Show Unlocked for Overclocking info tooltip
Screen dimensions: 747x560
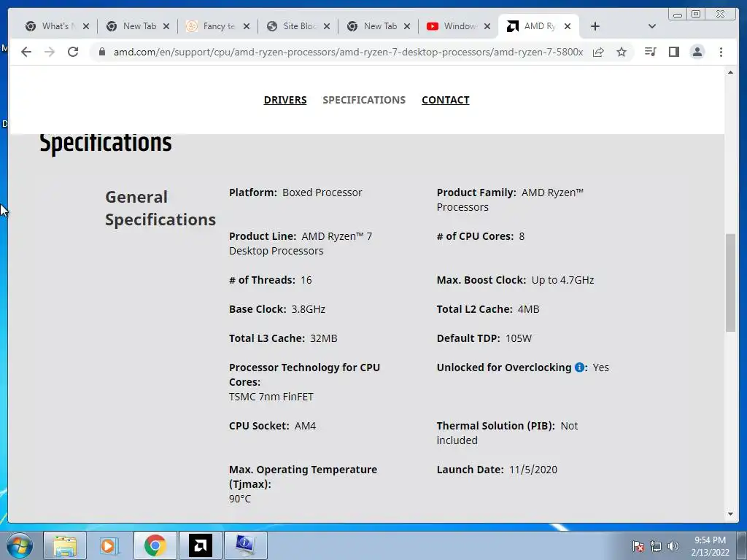pyautogui.click(x=579, y=367)
